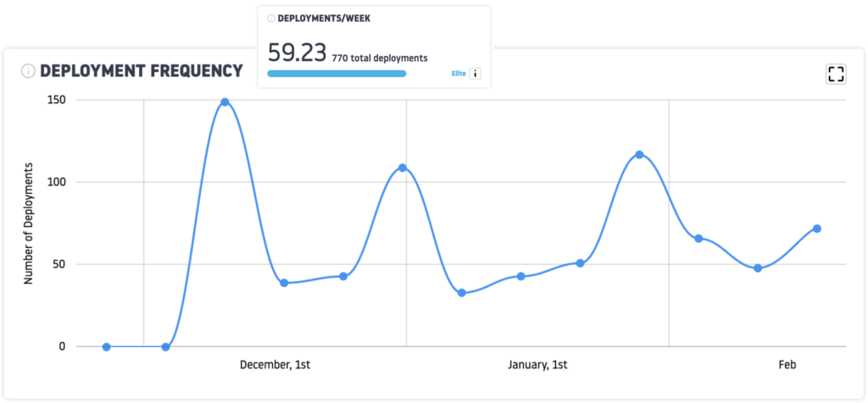Click the 59.23 deployments per week value
Screen dimensions: 868x403
point(297,52)
